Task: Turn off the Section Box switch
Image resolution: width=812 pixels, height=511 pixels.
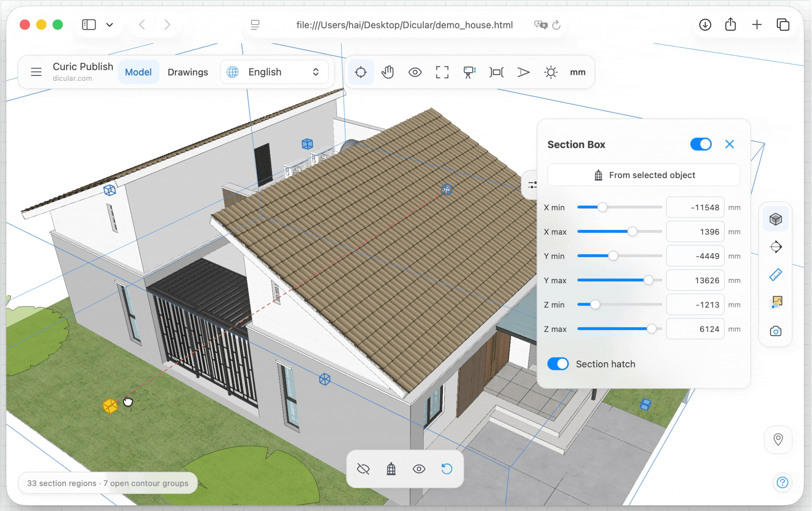Action: pyautogui.click(x=701, y=144)
